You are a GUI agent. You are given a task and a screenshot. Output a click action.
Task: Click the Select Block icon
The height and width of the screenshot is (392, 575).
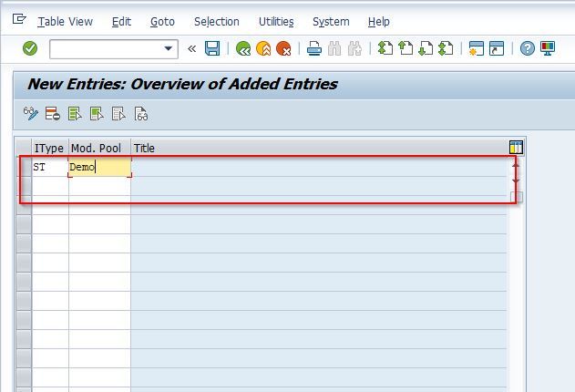[x=97, y=114]
